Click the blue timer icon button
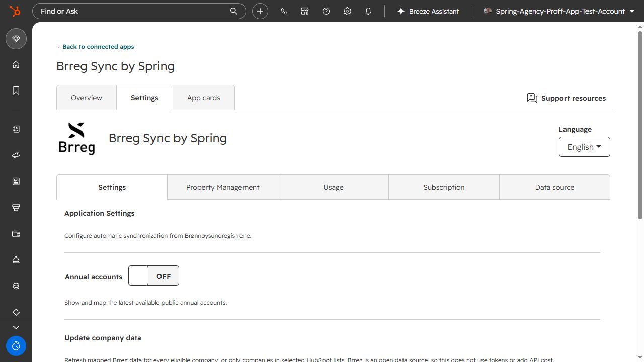Viewport: 644px width, 362px height. (16, 346)
